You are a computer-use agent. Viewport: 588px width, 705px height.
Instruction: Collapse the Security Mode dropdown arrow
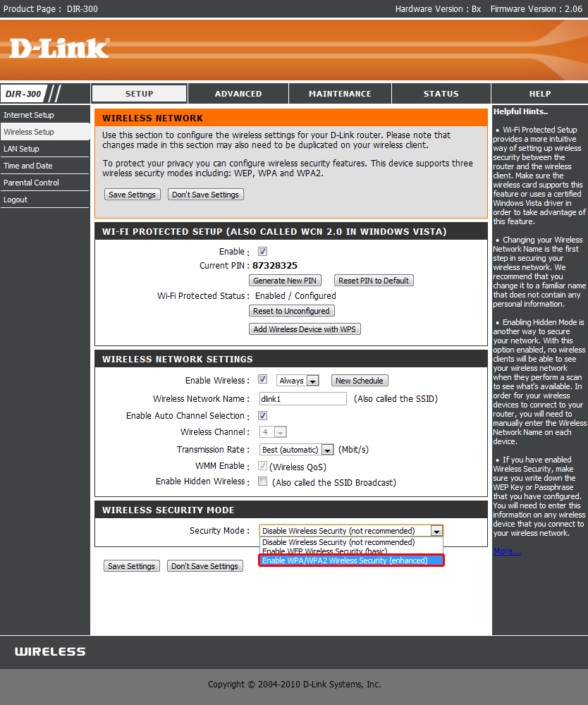pyautogui.click(x=436, y=531)
